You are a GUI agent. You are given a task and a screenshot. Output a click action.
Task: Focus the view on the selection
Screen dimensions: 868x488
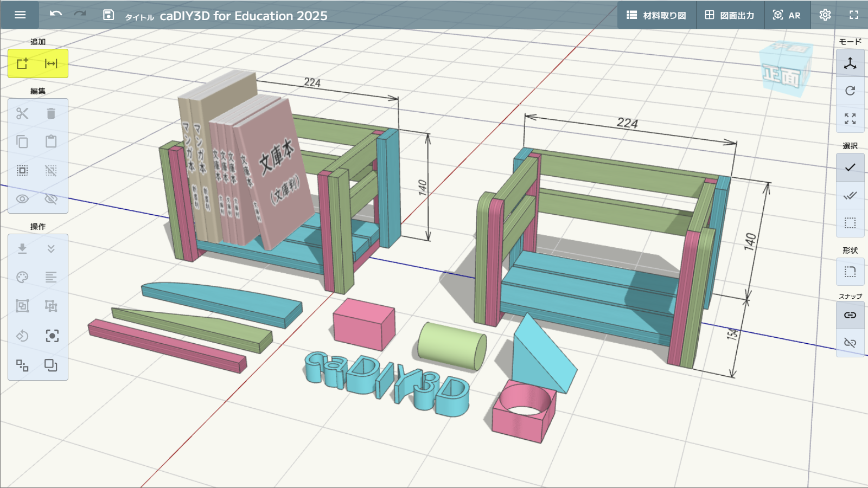[x=51, y=336]
